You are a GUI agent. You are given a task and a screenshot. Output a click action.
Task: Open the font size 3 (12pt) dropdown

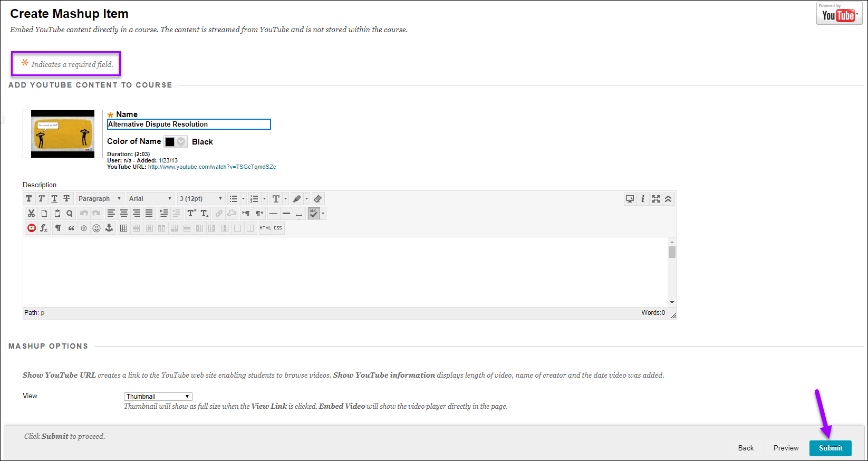point(201,199)
